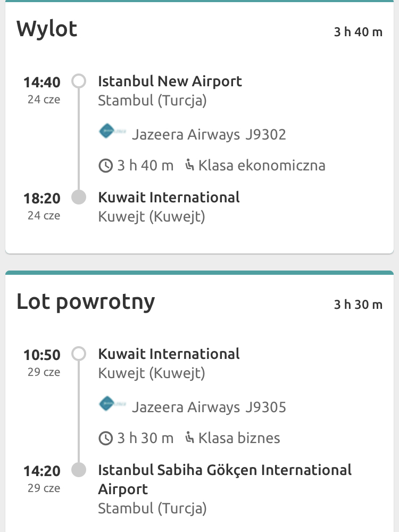The height and width of the screenshot is (532, 399).
Task: Click the Jazeera Airways logo for flight J9305
Action: (112, 404)
